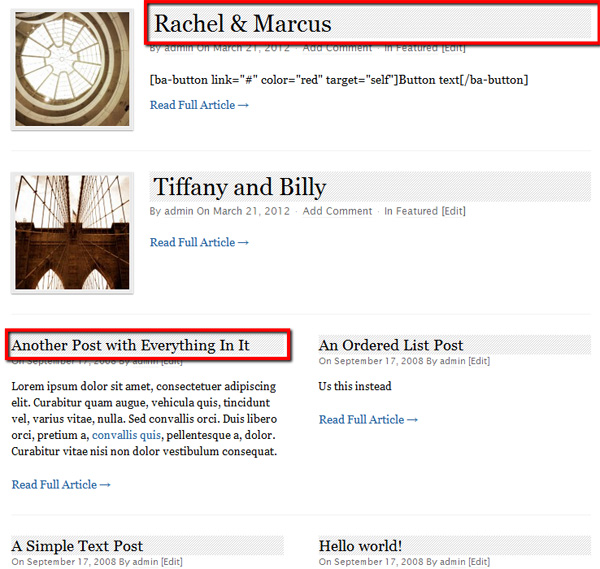Click the convallis quis inline link
Viewport: 600px width, 569px height.
(126, 435)
